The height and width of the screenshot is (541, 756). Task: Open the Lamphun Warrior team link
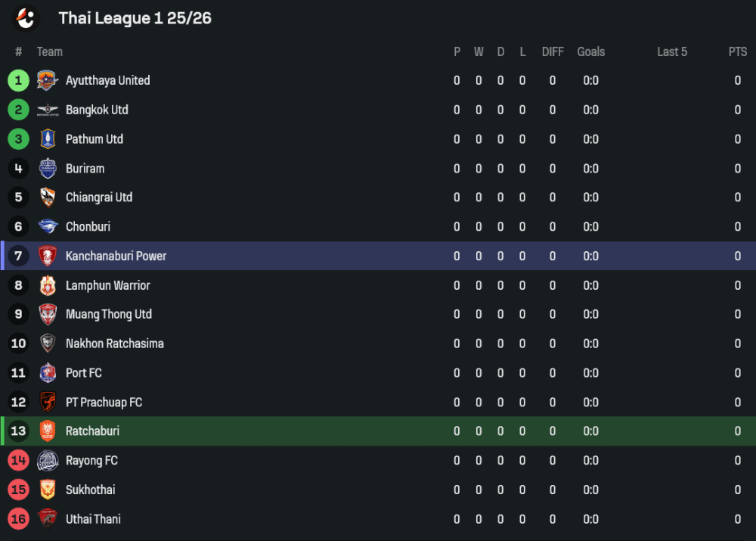(x=108, y=285)
